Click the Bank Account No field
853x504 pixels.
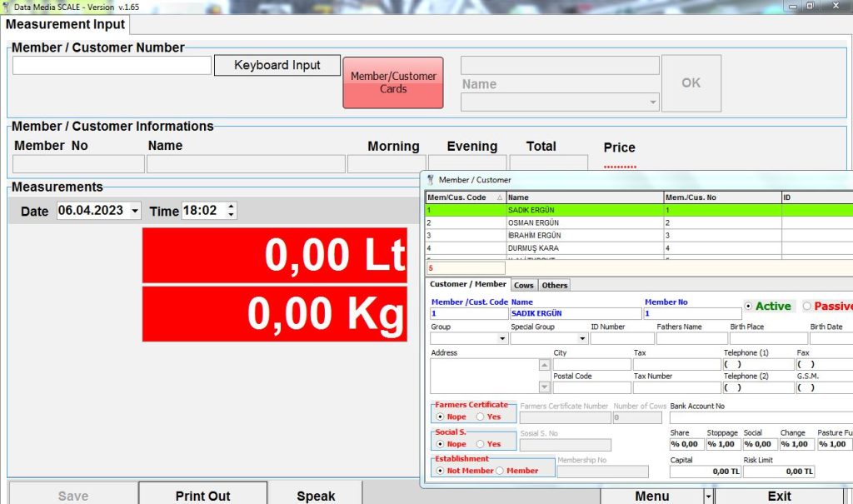click(x=761, y=417)
